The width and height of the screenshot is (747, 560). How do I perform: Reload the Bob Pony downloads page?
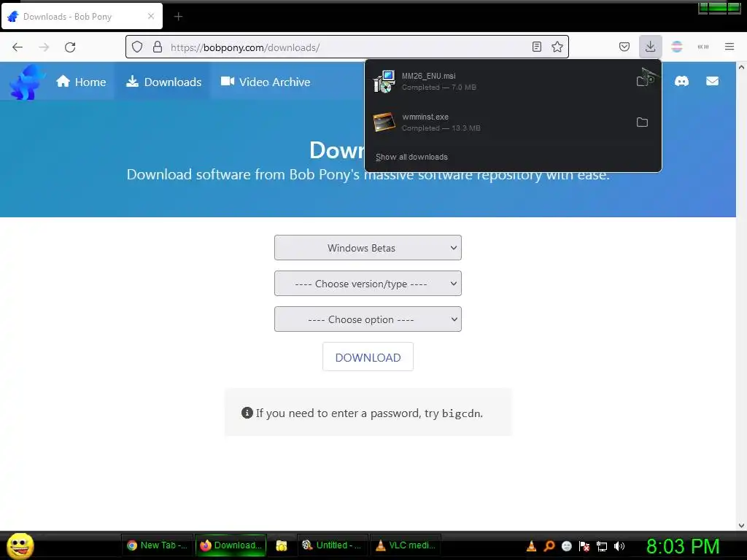(x=70, y=47)
